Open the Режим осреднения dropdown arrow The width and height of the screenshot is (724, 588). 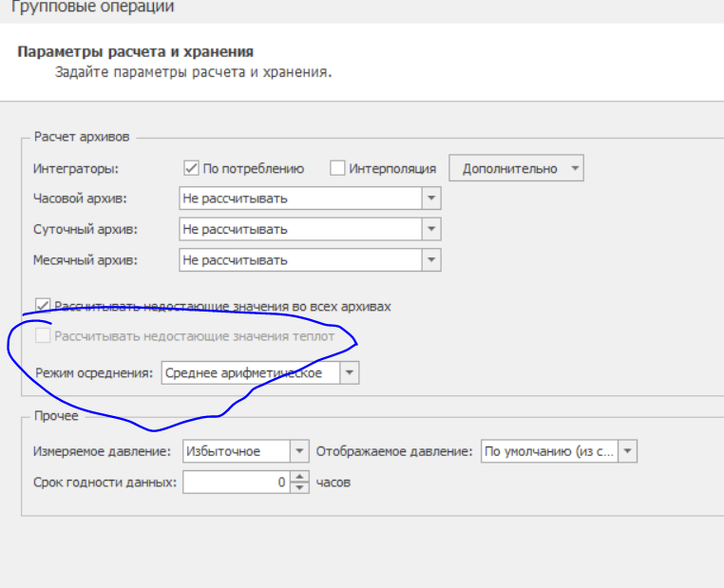(350, 372)
